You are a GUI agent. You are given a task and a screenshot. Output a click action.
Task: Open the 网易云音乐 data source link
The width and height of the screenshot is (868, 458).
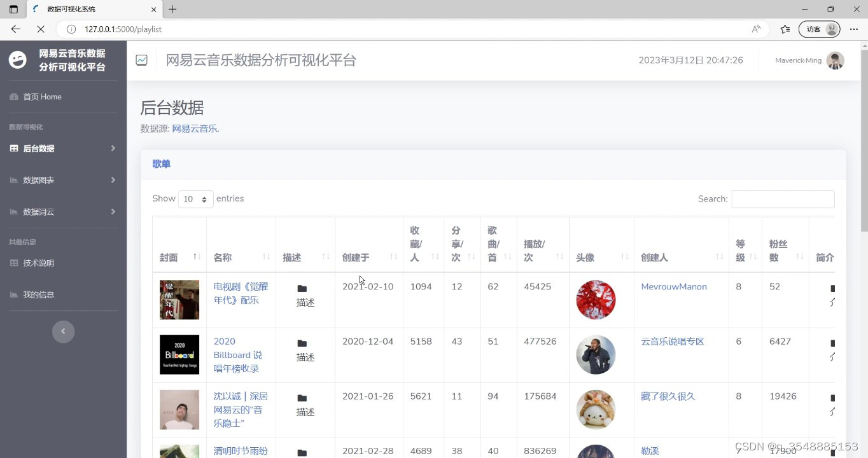[195, 128]
